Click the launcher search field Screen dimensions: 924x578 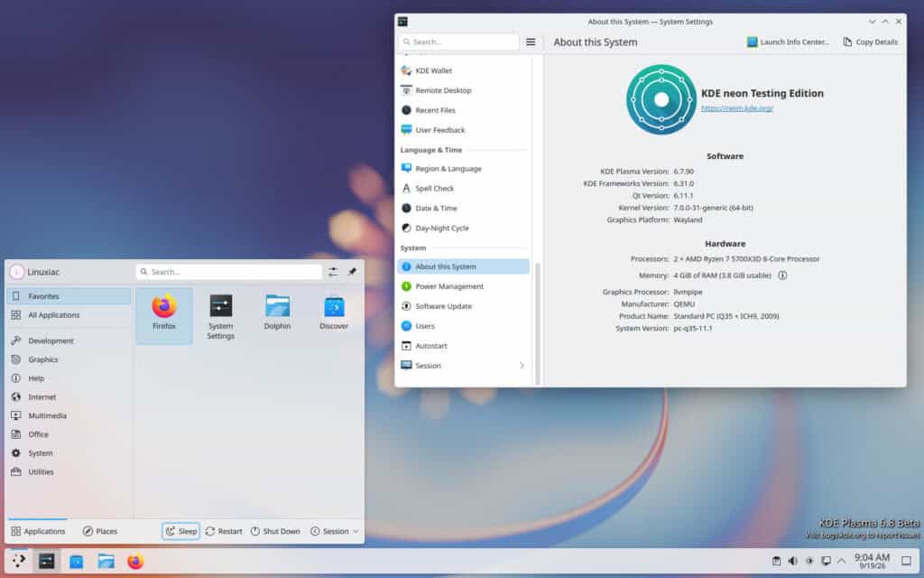(228, 272)
